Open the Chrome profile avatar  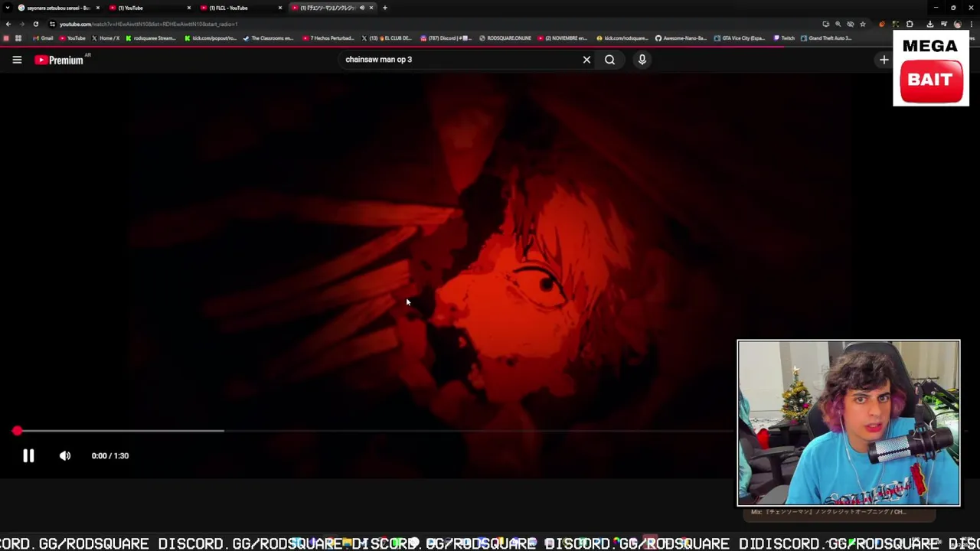coord(957,24)
